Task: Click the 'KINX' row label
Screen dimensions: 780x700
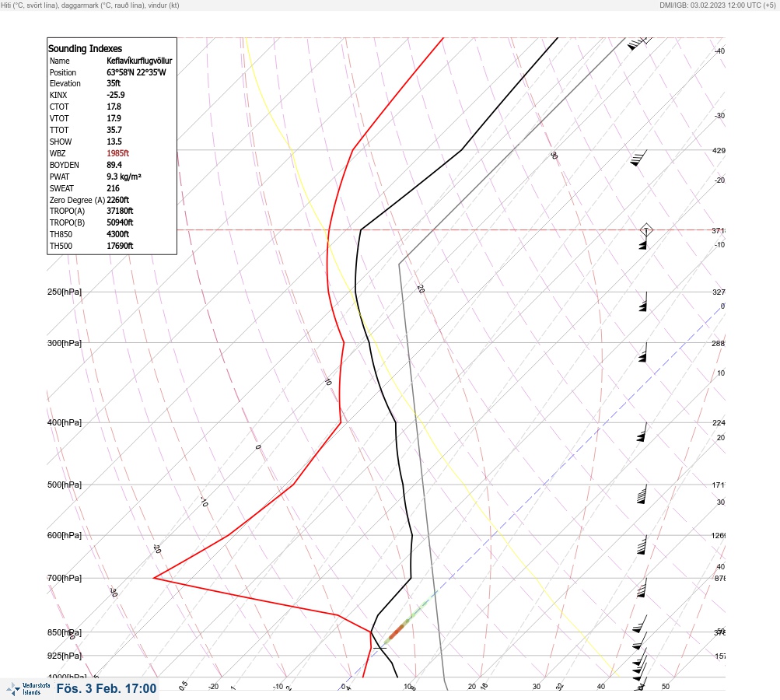Action: [58, 95]
